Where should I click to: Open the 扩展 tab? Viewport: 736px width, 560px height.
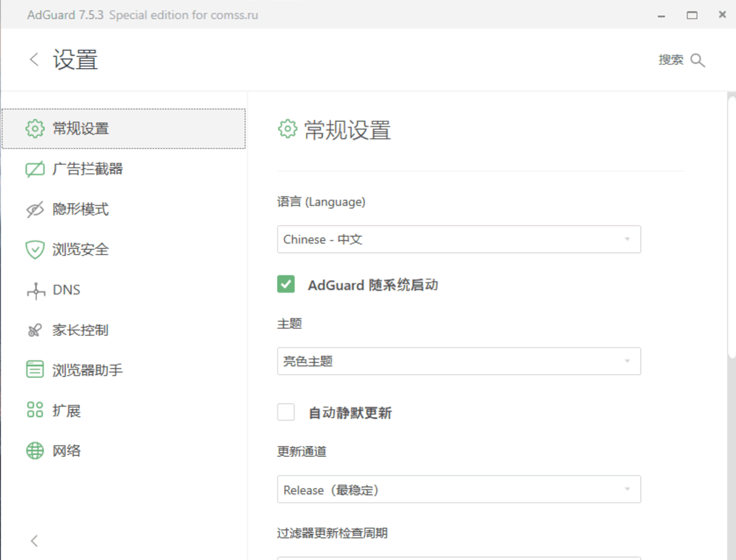click(x=124, y=411)
